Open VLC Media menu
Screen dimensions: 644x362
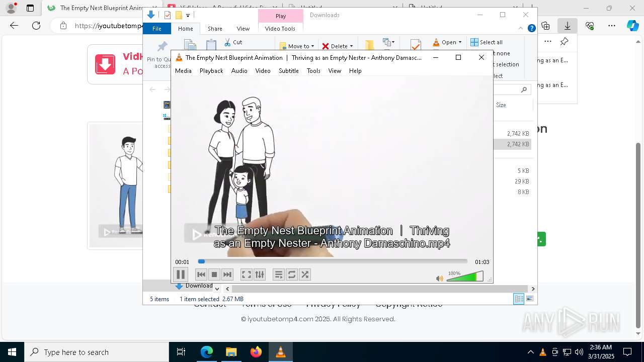(183, 71)
